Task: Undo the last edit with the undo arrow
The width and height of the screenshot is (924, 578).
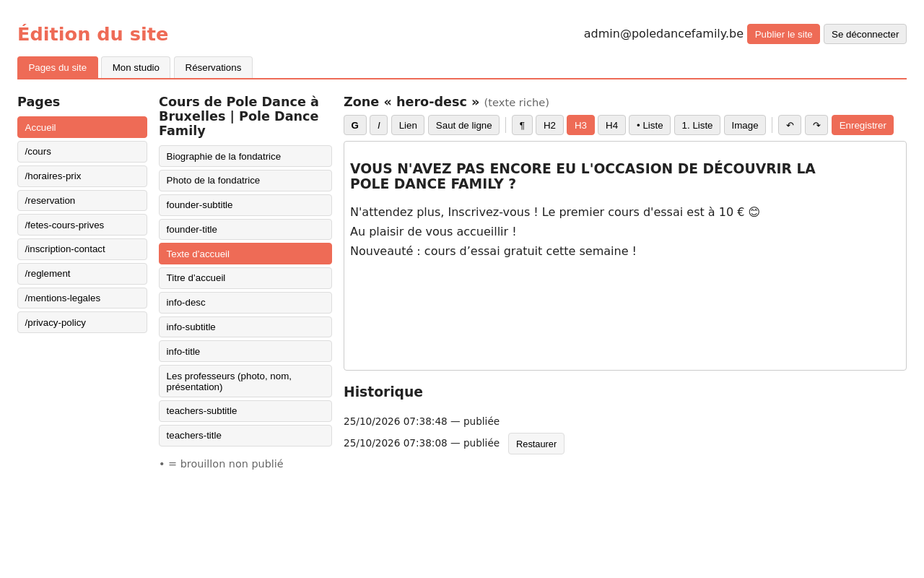Action: tap(790, 125)
